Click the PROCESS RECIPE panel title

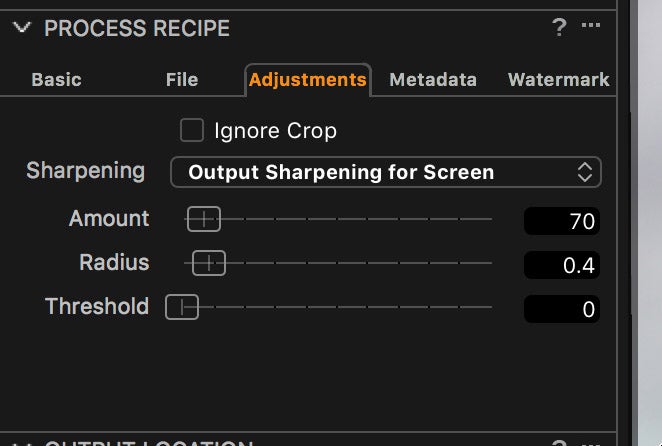pyautogui.click(x=137, y=28)
